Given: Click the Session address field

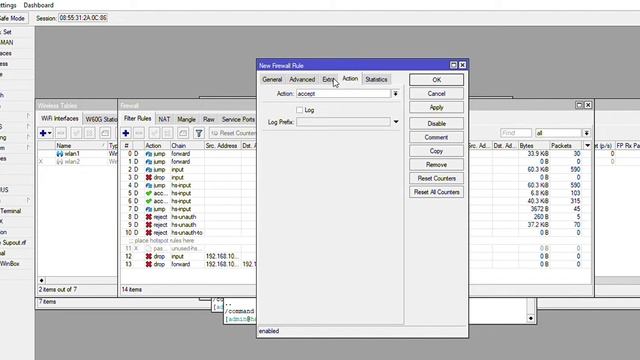Looking at the screenshot, I should (83, 18).
